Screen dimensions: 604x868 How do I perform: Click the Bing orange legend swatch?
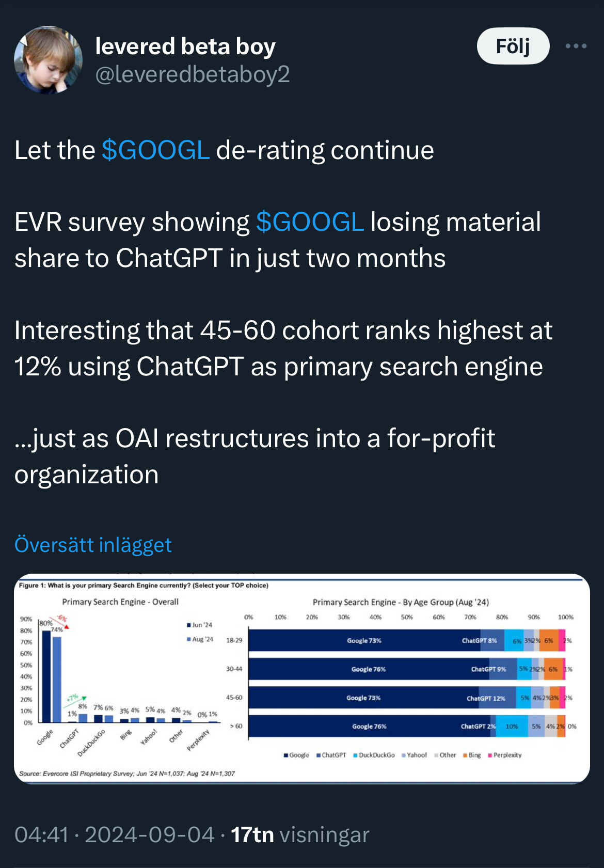click(465, 755)
